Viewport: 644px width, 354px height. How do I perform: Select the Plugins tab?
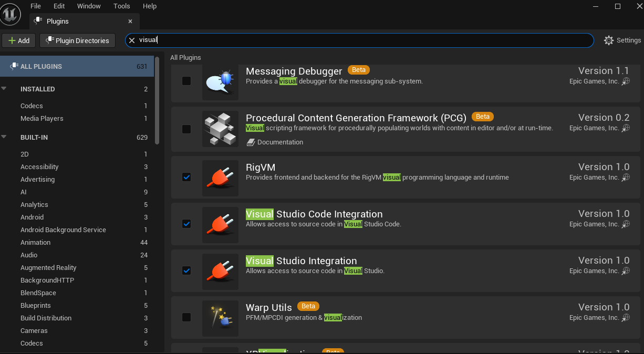(84, 22)
